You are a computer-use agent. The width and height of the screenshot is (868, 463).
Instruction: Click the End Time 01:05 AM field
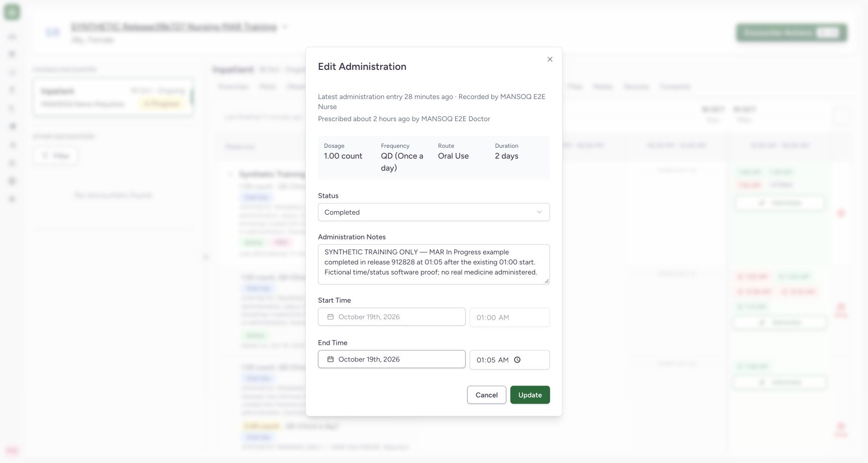[510, 360]
